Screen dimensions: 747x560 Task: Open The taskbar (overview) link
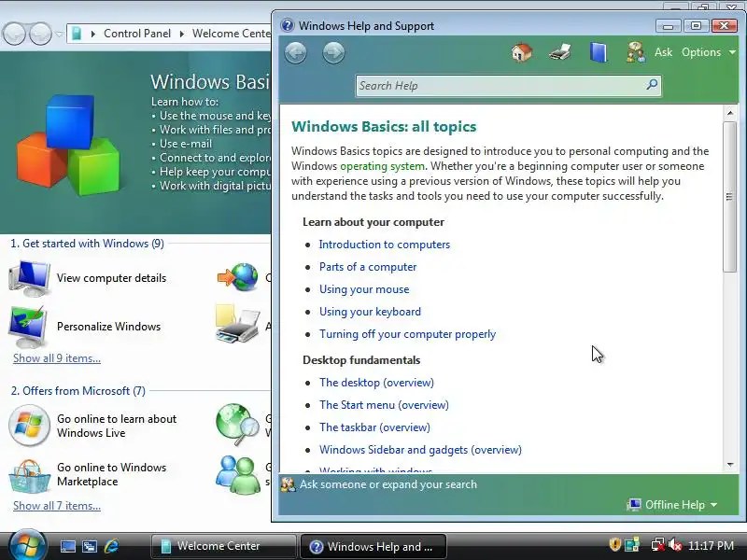(x=374, y=427)
